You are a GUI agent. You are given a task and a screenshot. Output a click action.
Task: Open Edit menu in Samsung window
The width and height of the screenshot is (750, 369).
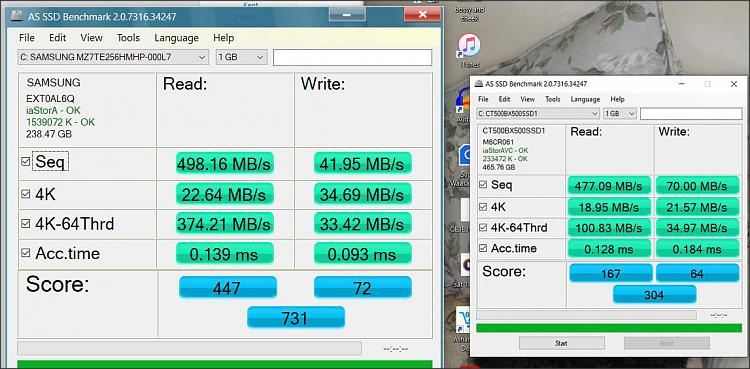point(57,38)
